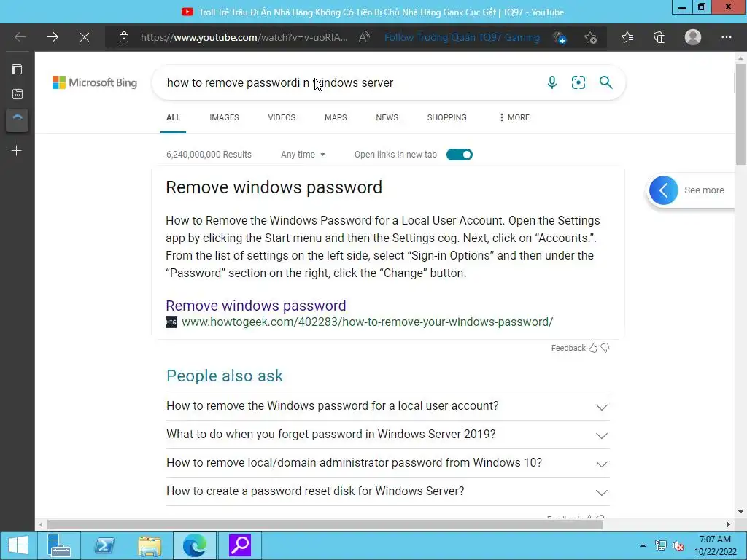Click the muted volume tray icon
The width and height of the screenshot is (747, 560).
[678, 545]
